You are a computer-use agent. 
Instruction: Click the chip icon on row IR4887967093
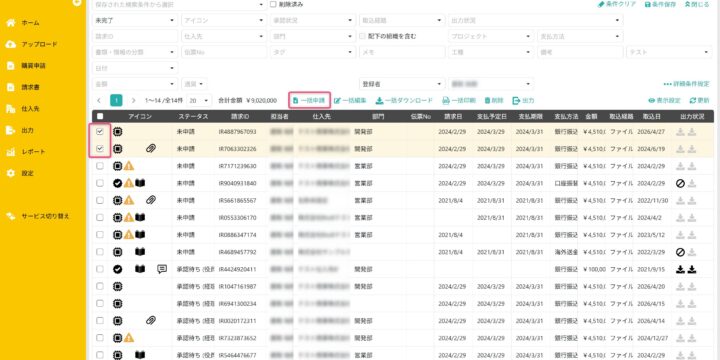(118, 131)
